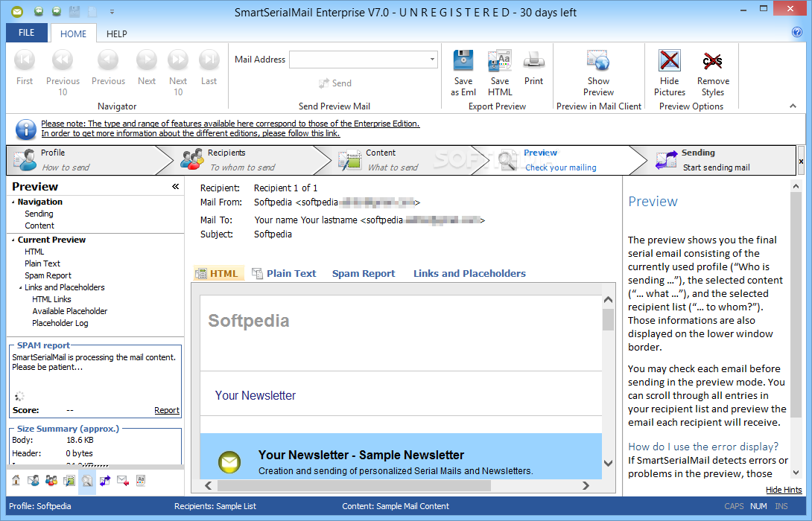Open the Enterprise Edition features note link

tap(230, 124)
